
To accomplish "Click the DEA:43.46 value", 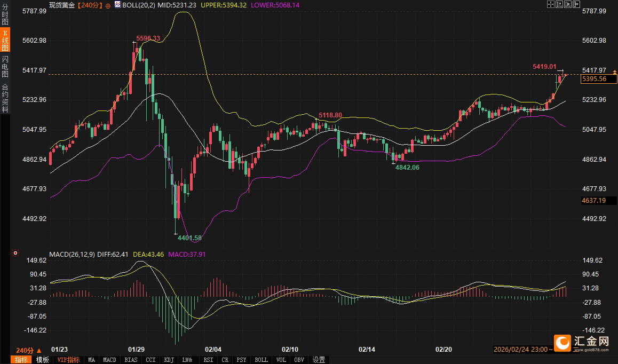I will click(148, 255).
